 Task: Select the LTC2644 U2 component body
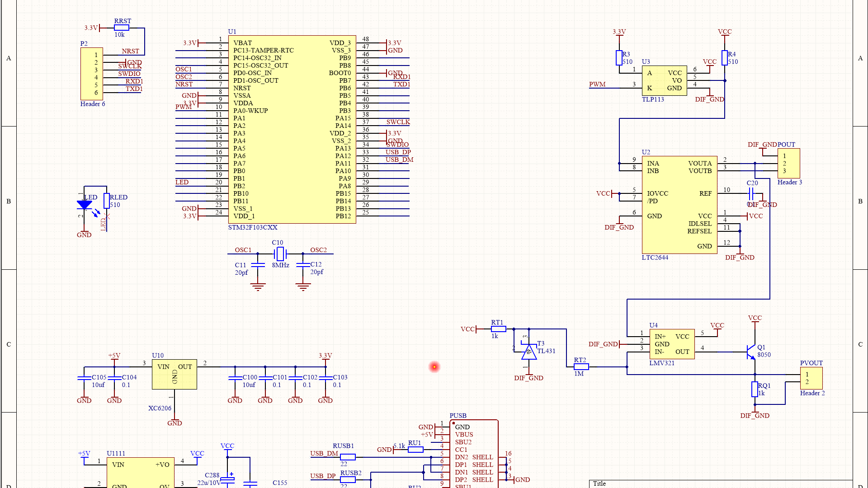(679, 205)
